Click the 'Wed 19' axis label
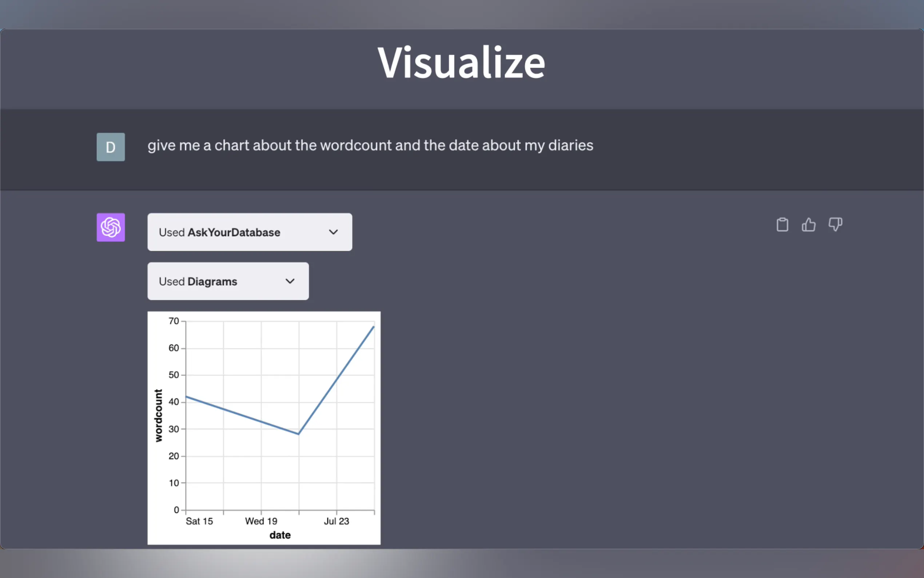 click(x=261, y=521)
